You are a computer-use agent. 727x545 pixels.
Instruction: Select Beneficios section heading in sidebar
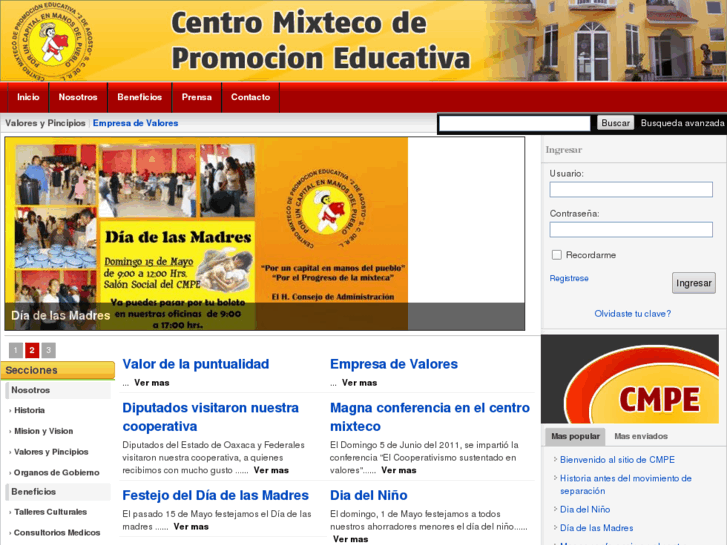58,492
